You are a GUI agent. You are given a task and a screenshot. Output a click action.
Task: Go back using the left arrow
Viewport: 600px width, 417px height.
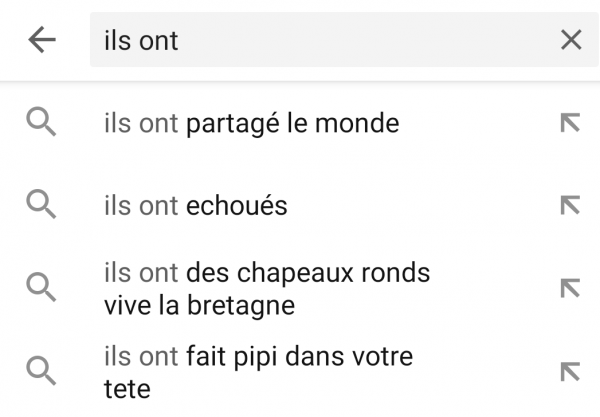coord(42,39)
